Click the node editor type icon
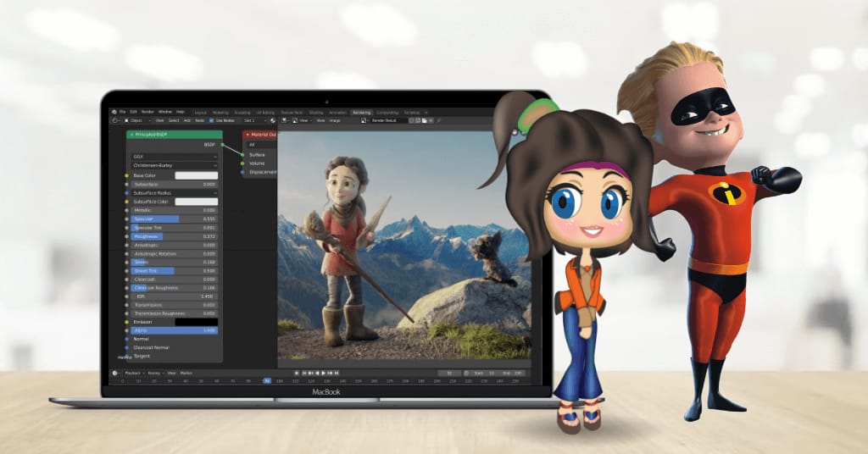The height and width of the screenshot is (454, 868). pos(115,120)
